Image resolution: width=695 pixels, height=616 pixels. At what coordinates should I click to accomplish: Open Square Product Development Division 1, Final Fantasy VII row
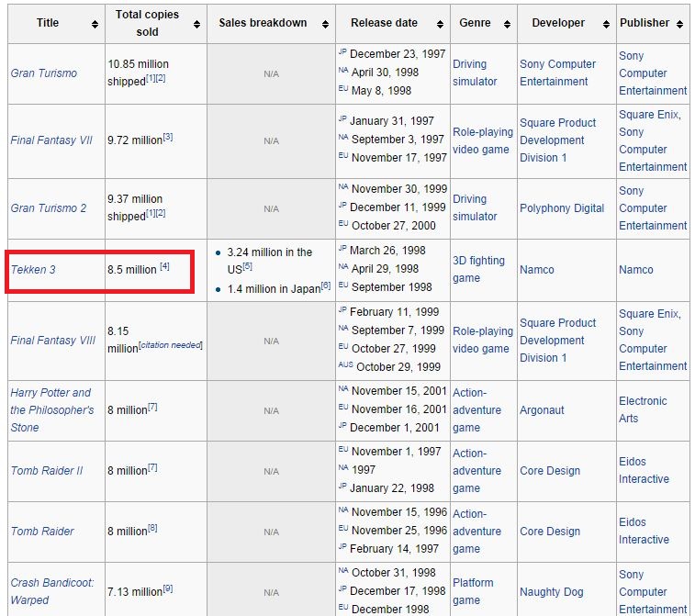[x=558, y=140]
